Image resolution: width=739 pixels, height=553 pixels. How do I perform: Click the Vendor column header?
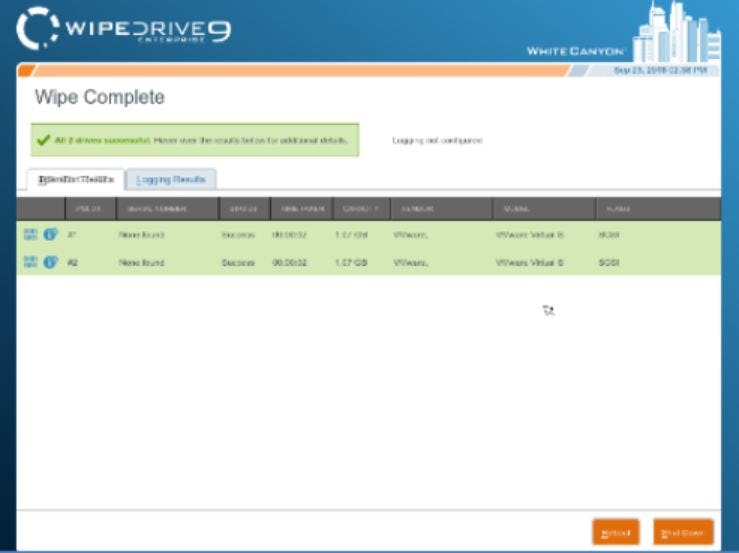(442, 209)
